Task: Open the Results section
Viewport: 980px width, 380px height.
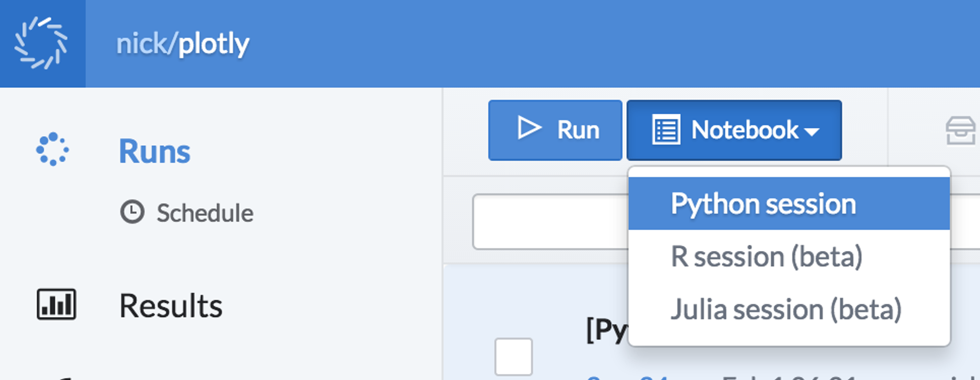Action: click(x=171, y=305)
